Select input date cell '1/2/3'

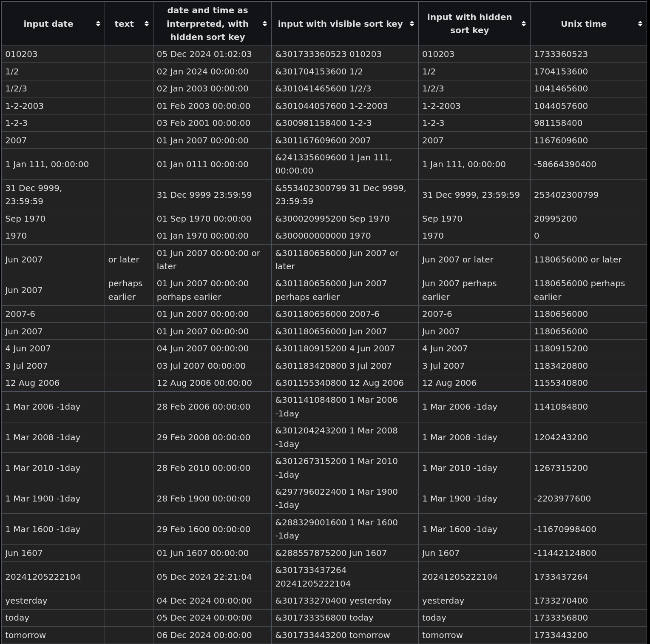[x=53, y=89]
